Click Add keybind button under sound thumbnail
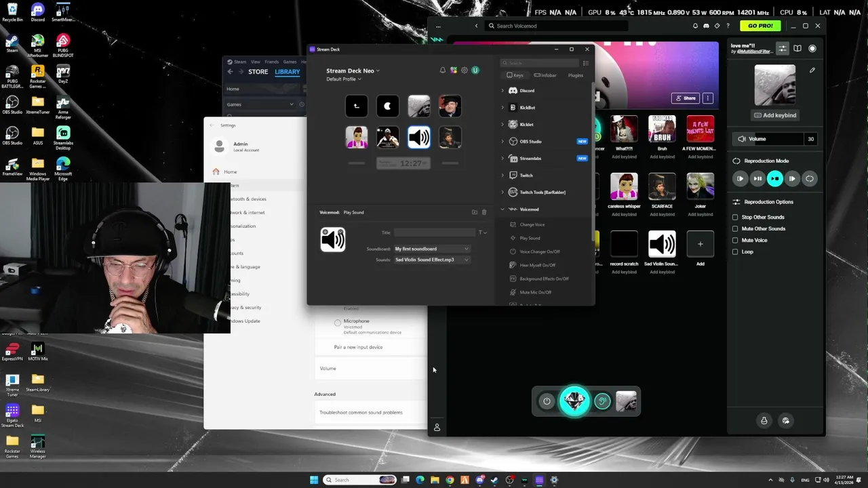This screenshot has width=868, height=488. click(x=775, y=115)
